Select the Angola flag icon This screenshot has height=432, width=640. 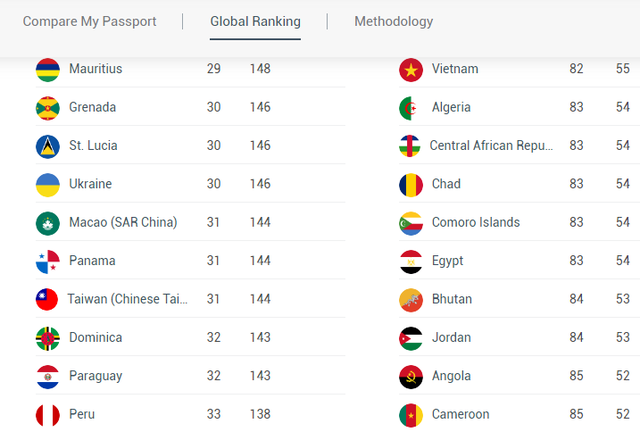[x=411, y=376]
